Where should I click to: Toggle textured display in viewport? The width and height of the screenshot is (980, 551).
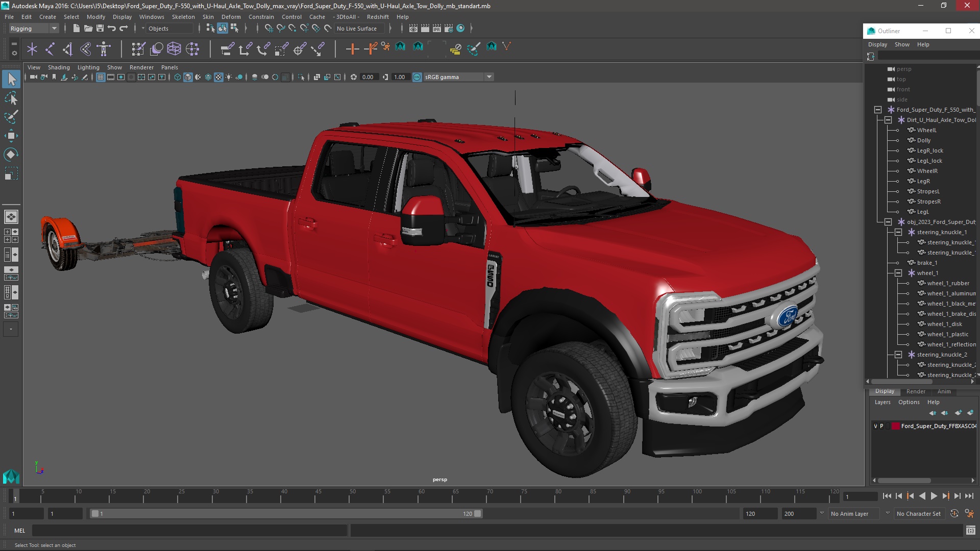pos(218,77)
